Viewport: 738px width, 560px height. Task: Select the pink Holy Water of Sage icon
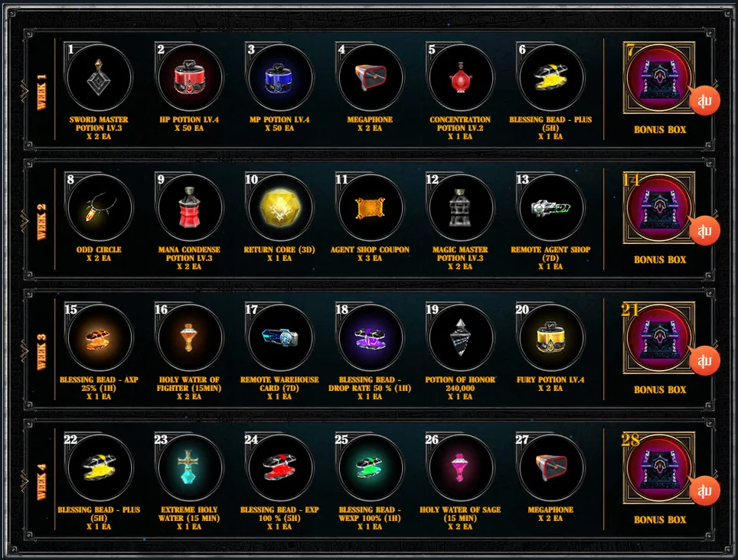click(460, 468)
